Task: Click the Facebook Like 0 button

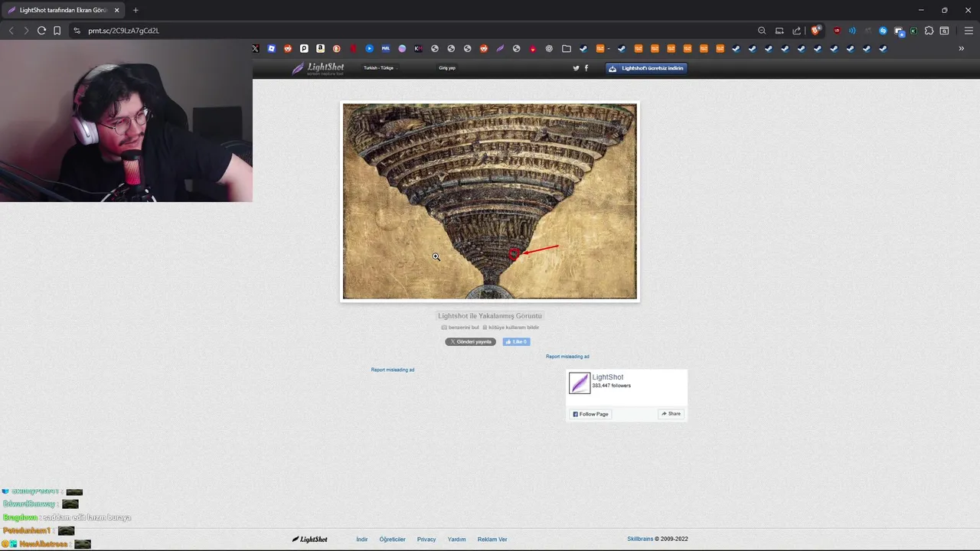Action: pyautogui.click(x=516, y=342)
